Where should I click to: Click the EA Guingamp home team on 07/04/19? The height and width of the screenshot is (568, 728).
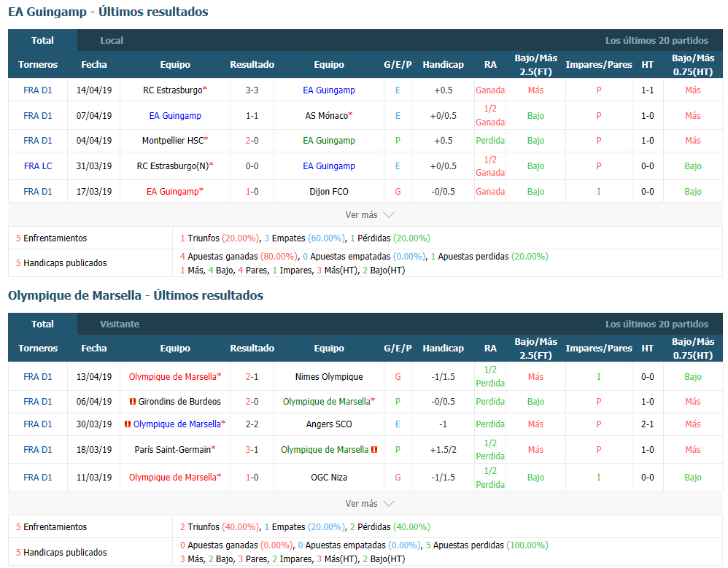tap(175, 115)
